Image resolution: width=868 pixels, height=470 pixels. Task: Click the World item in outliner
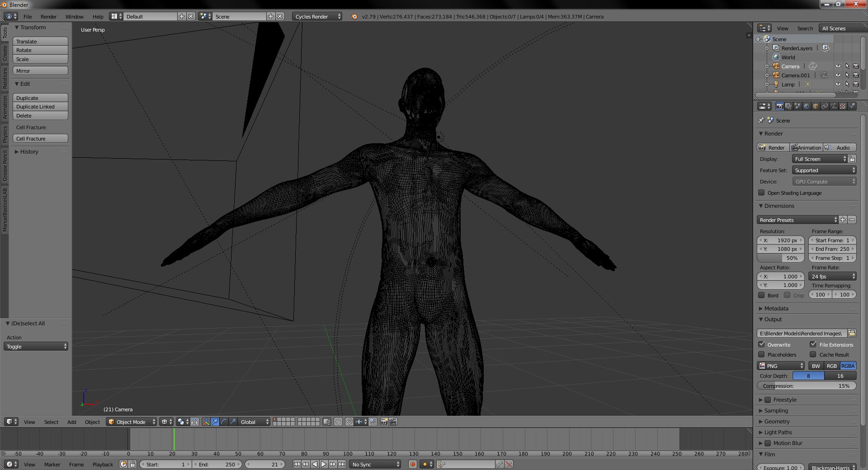[788, 57]
